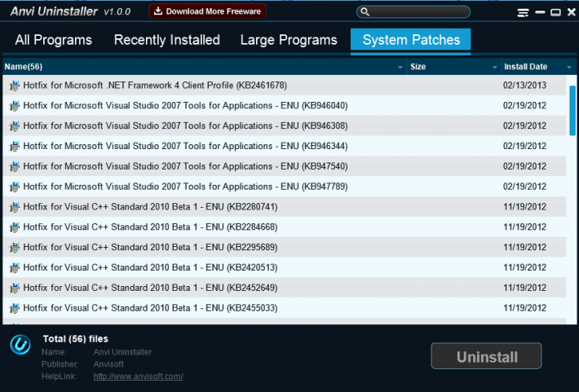The image size is (579, 392).
Task: Click the patch icon for KB946308 row
Action: (x=15, y=126)
